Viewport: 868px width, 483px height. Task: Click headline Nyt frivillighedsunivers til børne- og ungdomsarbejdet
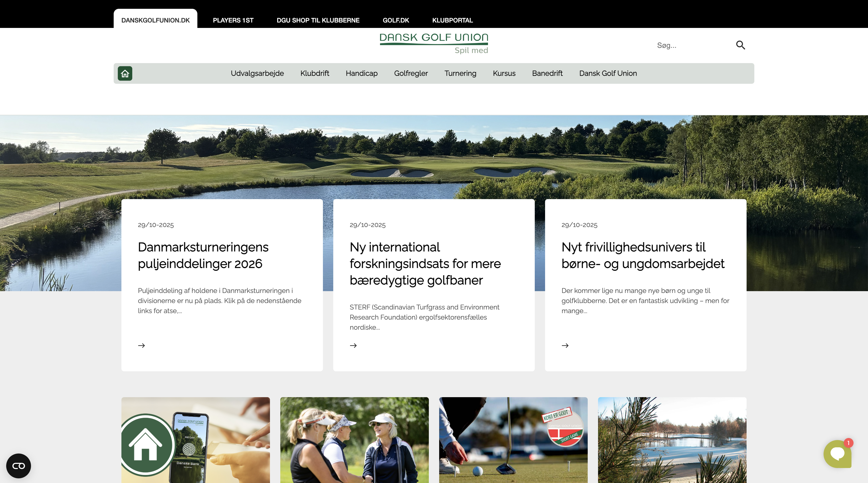coord(642,255)
